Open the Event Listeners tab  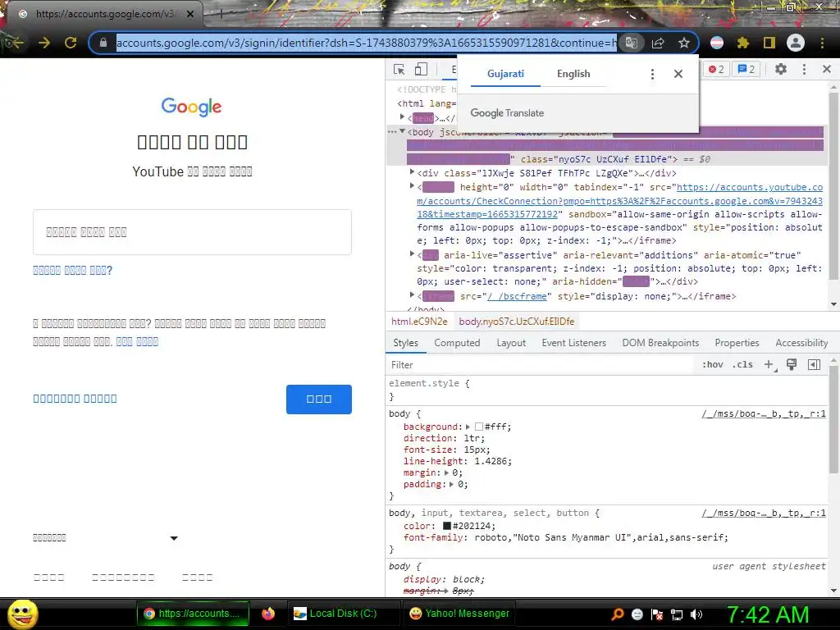pos(573,343)
